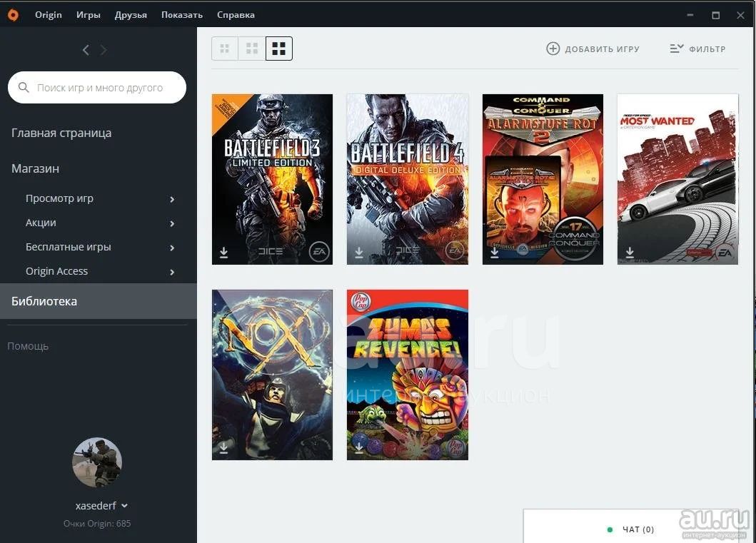This screenshot has width=756, height=543.
Task: Open the Показать menu
Action: pos(182,15)
